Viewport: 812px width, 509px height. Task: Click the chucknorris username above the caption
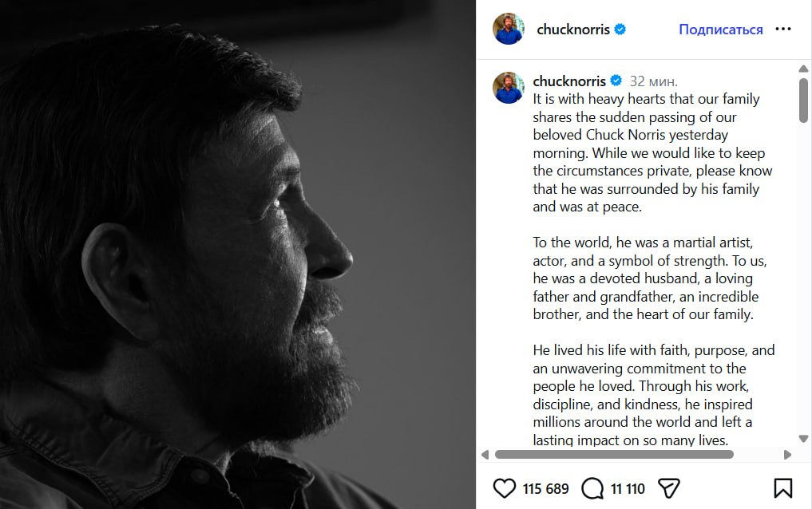click(570, 81)
